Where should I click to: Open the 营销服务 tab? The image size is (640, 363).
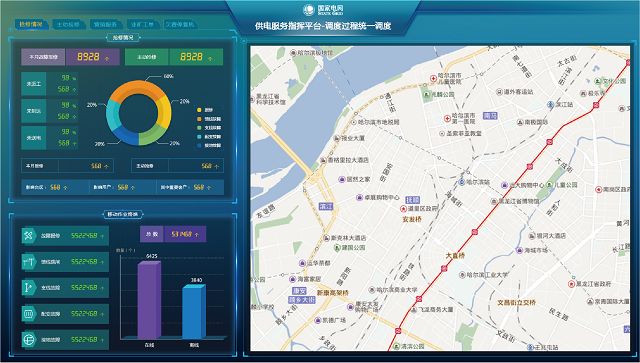tap(105, 24)
